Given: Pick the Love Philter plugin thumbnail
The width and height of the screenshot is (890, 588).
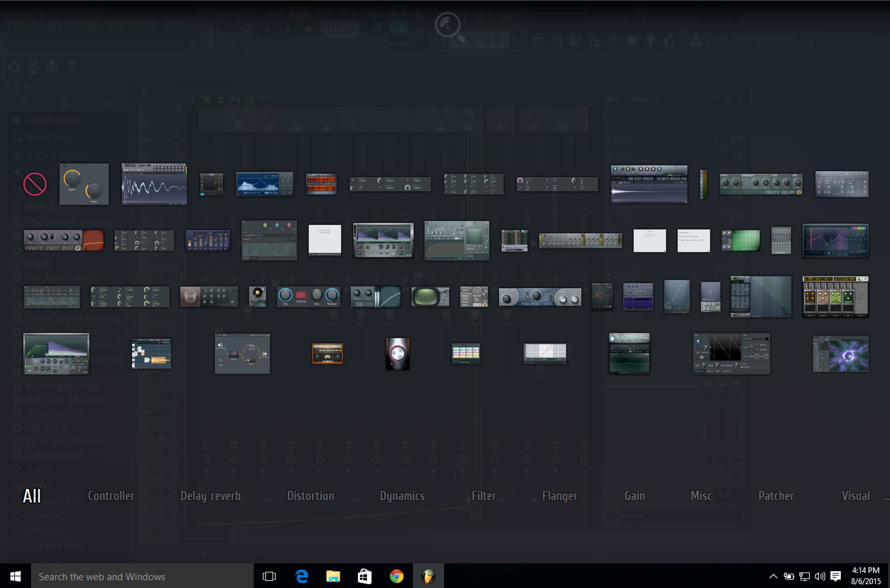Looking at the screenshot, I should [457, 240].
